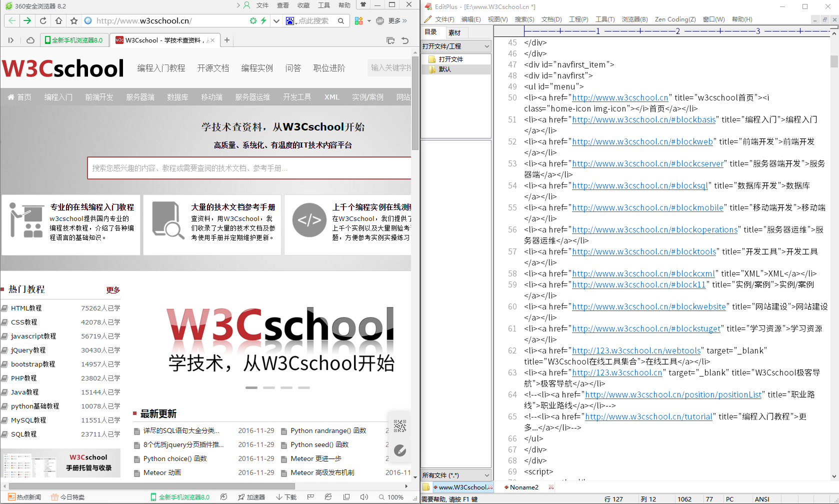Expand the browser menu chevron before user icon
Screen dimensions: 839x504
(x=238, y=5)
